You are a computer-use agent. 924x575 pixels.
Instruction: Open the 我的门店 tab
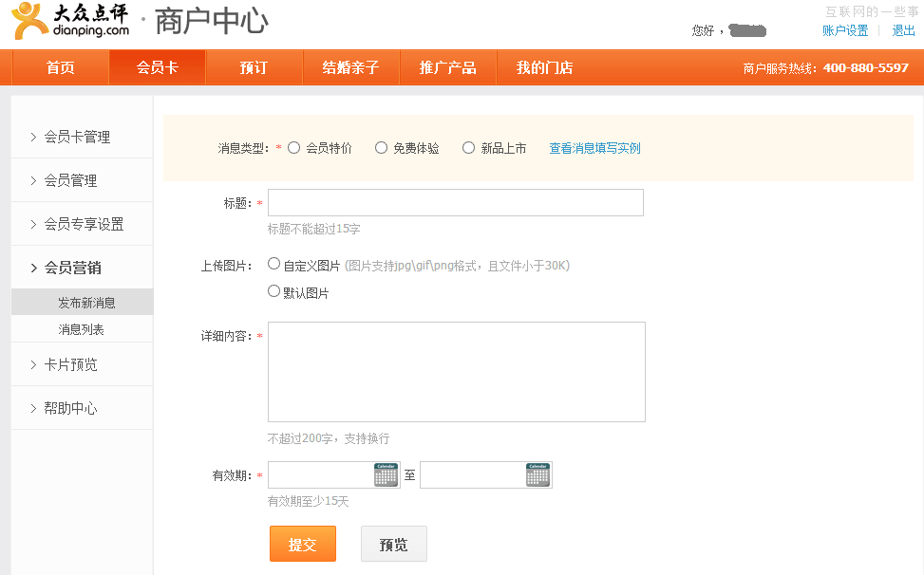544,66
